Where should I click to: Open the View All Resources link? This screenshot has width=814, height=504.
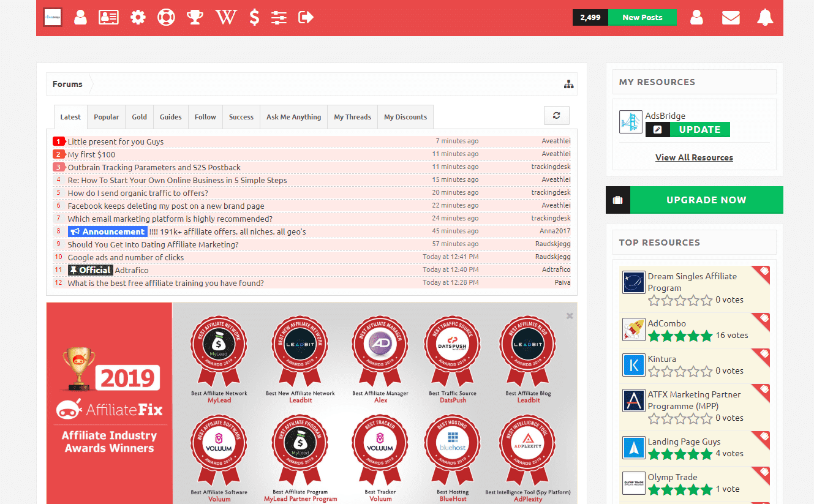[694, 157]
